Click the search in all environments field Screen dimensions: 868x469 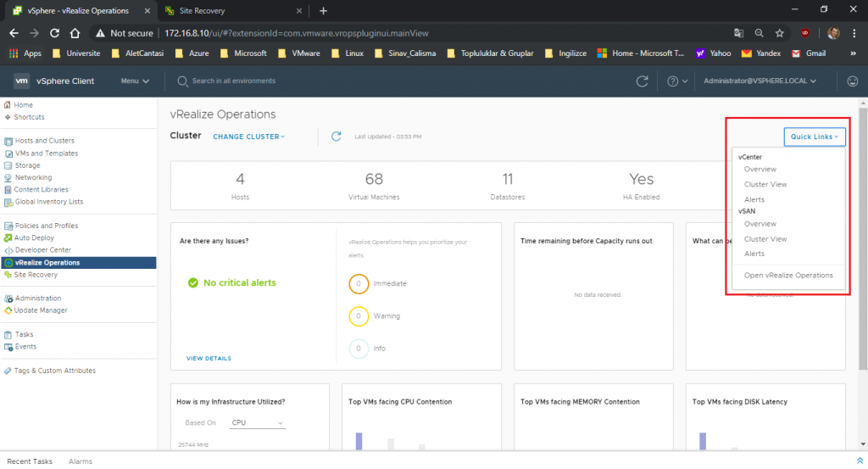234,81
